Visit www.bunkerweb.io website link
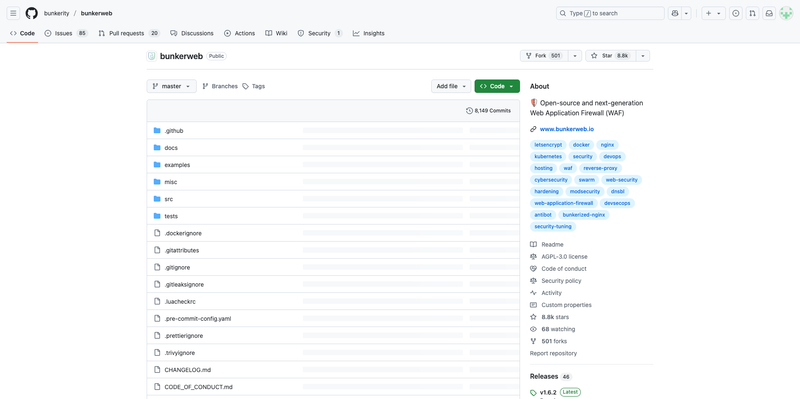800x399 pixels. (566, 129)
